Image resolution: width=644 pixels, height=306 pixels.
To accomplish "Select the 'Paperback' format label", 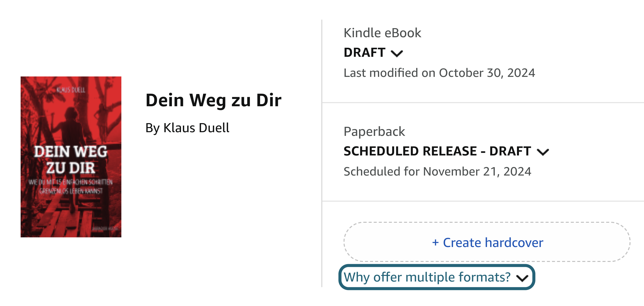I will pyautogui.click(x=374, y=131).
